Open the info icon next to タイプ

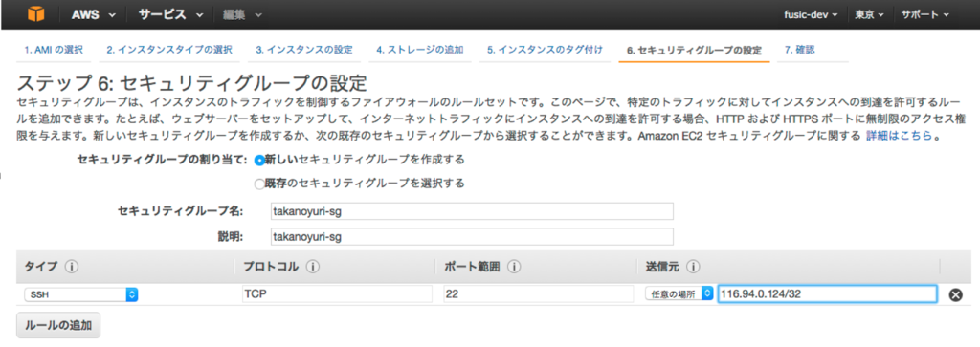(x=71, y=267)
